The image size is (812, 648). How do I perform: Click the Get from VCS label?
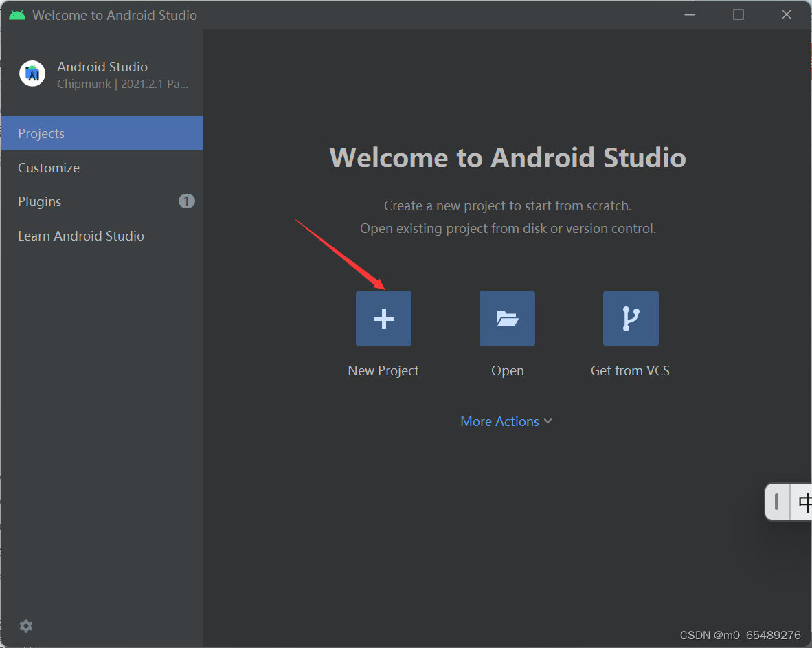pos(630,371)
